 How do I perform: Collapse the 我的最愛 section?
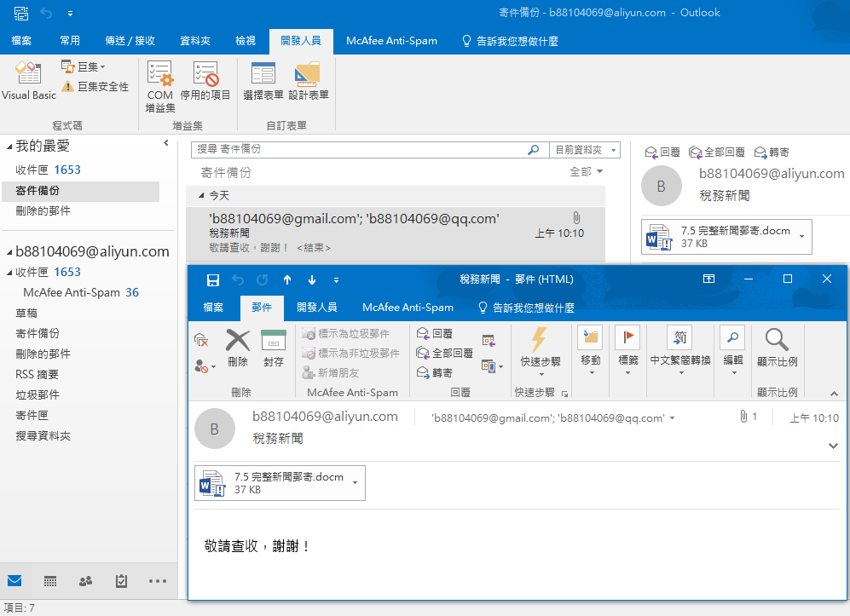(9, 147)
